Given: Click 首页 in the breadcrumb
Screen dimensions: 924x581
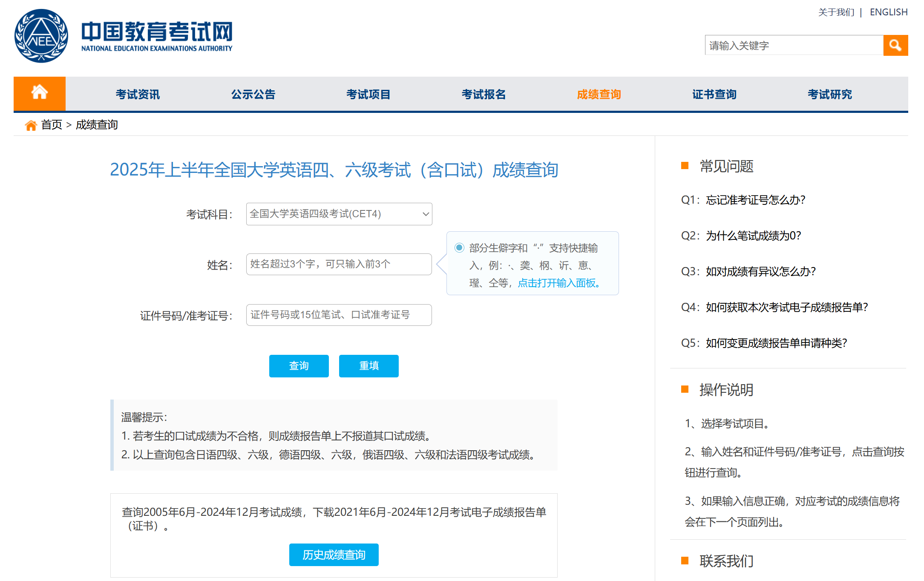Looking at the screenshot, I should 52,125.
